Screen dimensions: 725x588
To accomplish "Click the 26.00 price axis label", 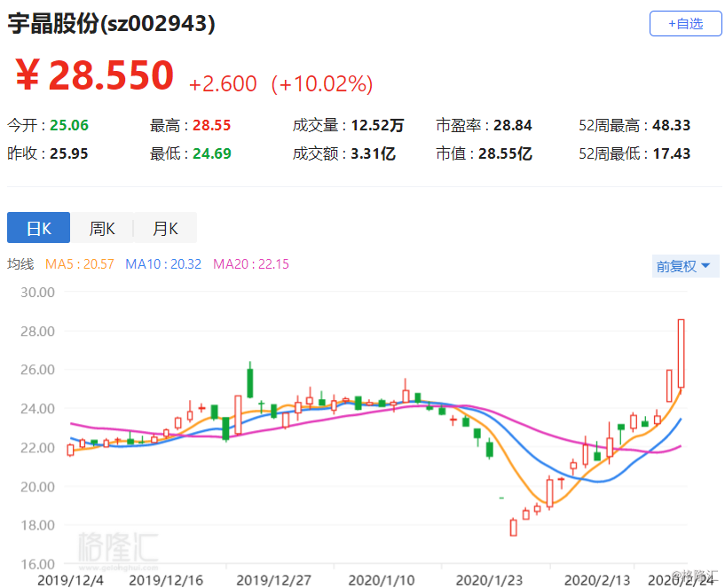I will (37, 369).
